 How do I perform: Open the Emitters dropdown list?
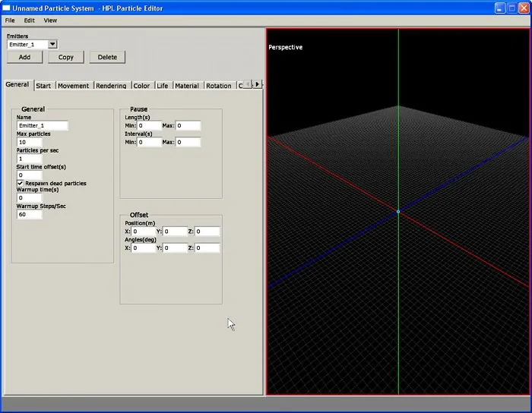tap(52, 44)
